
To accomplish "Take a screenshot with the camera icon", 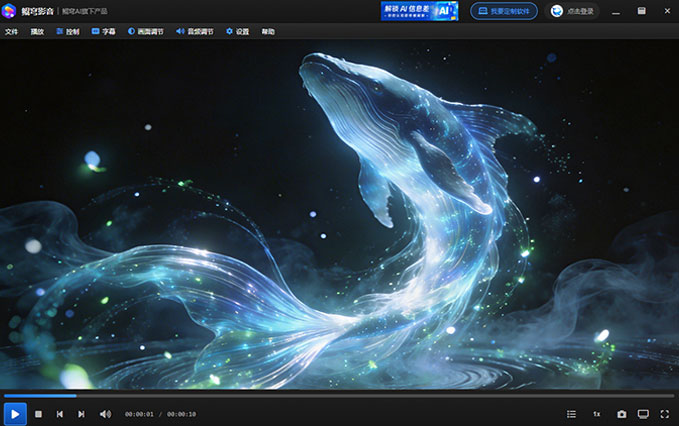I will click(621, 414).
